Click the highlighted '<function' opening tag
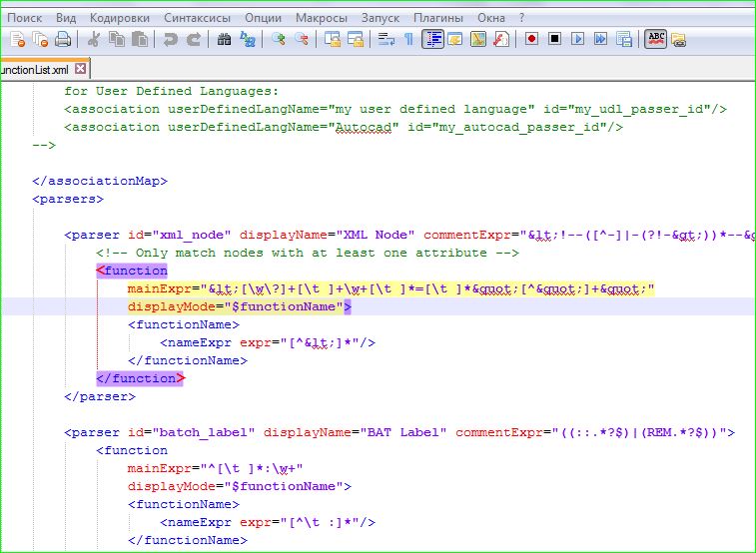The height and width of the screenshot is (553, 756). [132, 271]
